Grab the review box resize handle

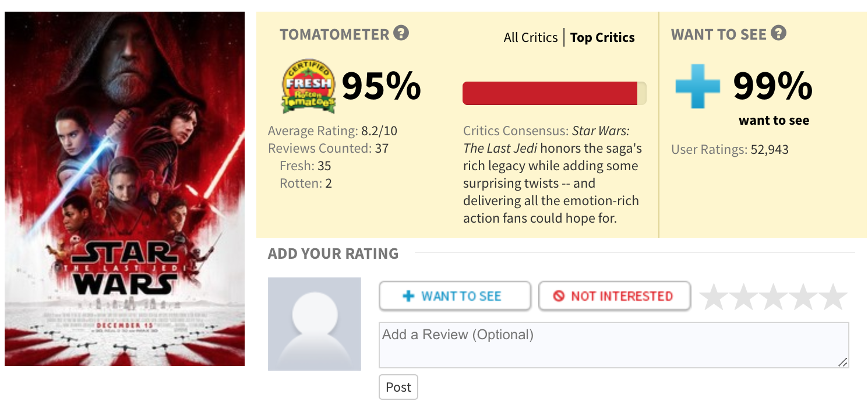(842, 362)
